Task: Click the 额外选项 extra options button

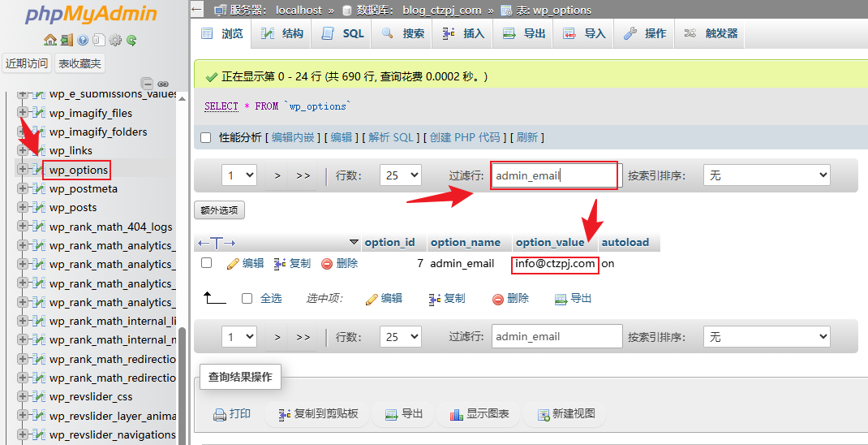Action: [219, 210]
